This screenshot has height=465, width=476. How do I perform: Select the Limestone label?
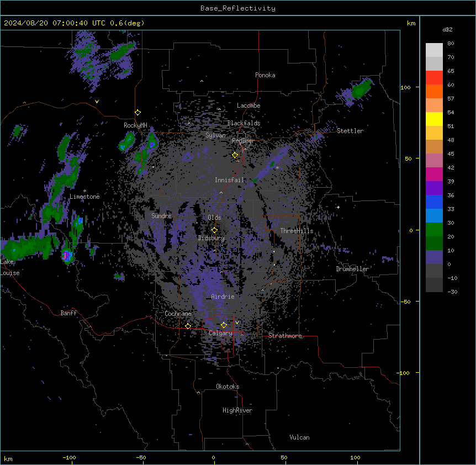point(84,197)
